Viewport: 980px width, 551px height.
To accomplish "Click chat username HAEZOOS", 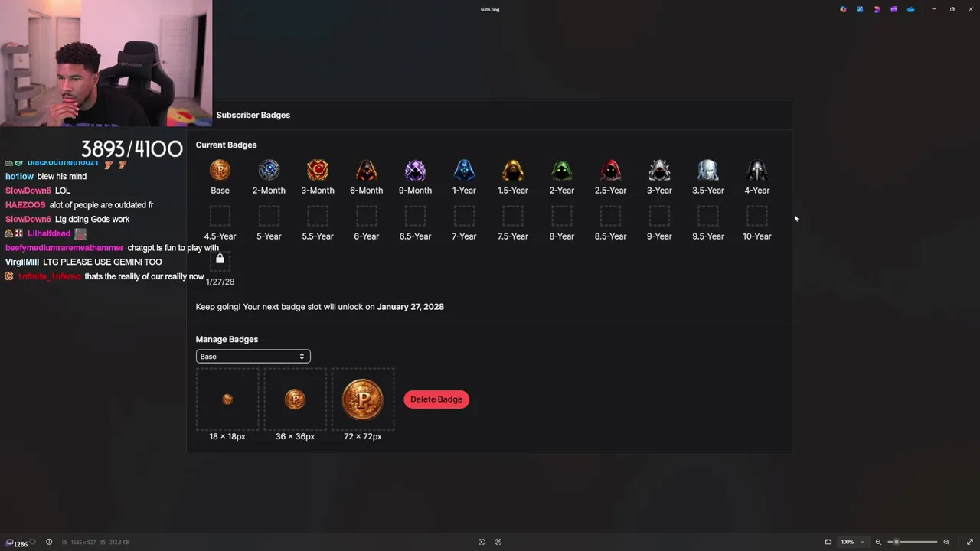I will tap(25, 205).
